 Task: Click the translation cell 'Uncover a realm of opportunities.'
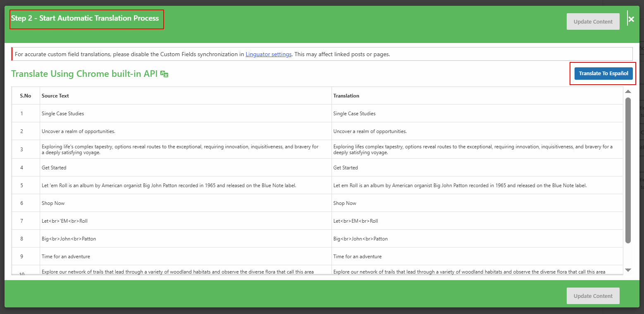click(x=370, y=131)
